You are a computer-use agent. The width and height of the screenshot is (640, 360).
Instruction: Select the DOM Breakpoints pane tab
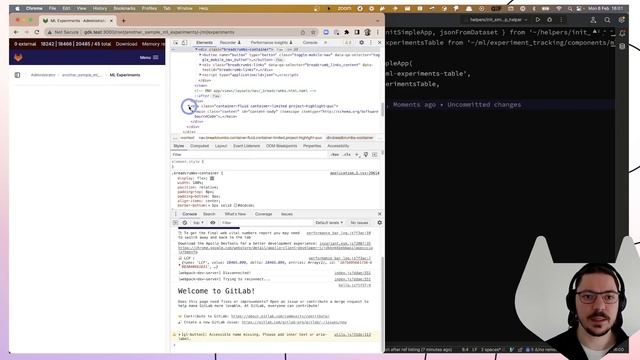282,146
